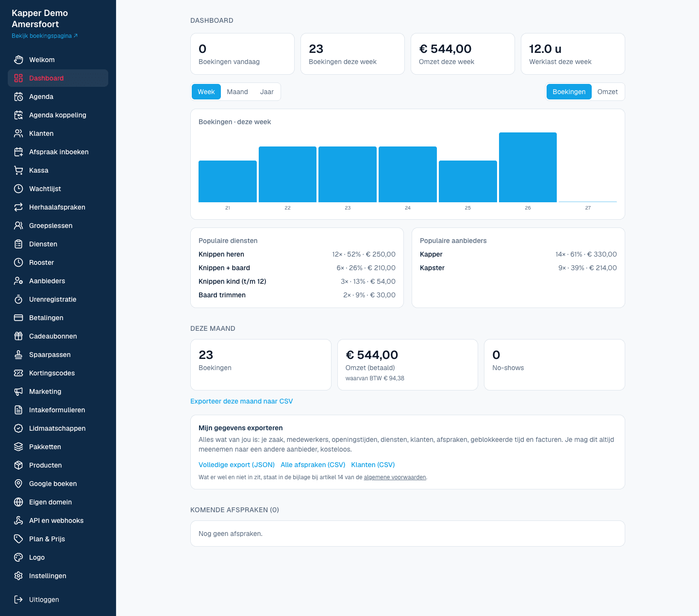Open algemene voorwaarden link

(395, 477)
